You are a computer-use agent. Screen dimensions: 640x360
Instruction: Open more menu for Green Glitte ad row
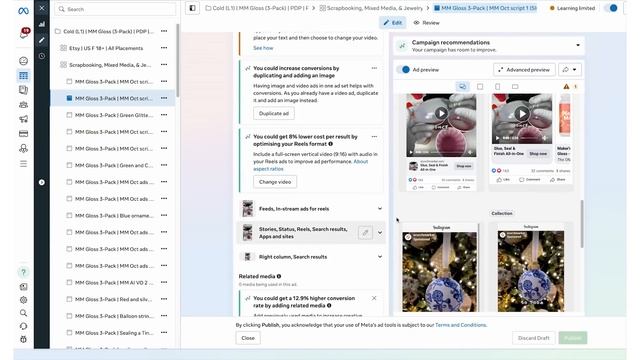tap(164, 115)
